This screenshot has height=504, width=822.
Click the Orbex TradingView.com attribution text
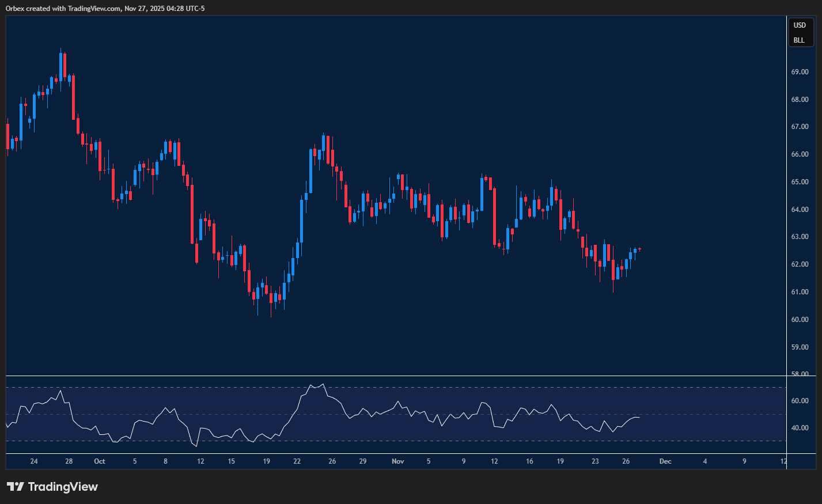pos(105,8)
